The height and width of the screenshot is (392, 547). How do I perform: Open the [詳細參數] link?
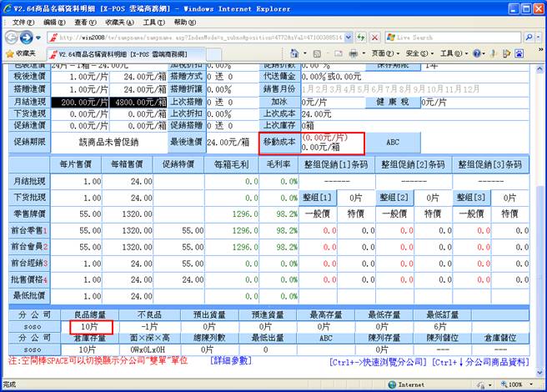(x=232, y=362)
